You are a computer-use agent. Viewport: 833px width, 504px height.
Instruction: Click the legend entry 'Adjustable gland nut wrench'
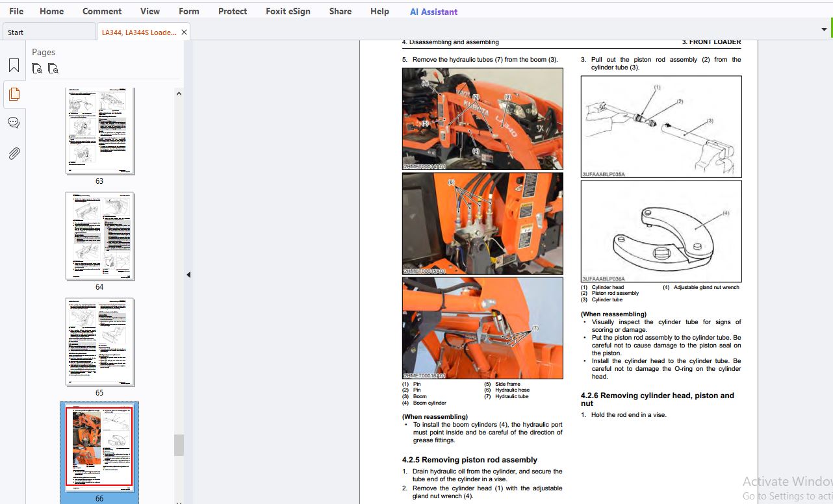706,287
